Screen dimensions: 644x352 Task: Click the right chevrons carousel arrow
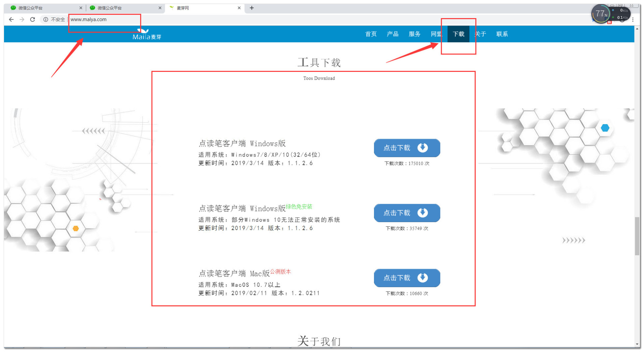point(574,240)
